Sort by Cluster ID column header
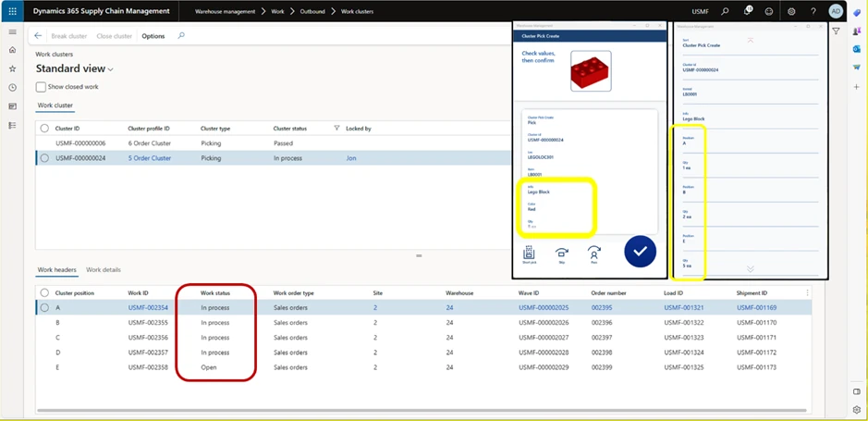This screenshot has width=868, height=421. [x=67, y=129]
